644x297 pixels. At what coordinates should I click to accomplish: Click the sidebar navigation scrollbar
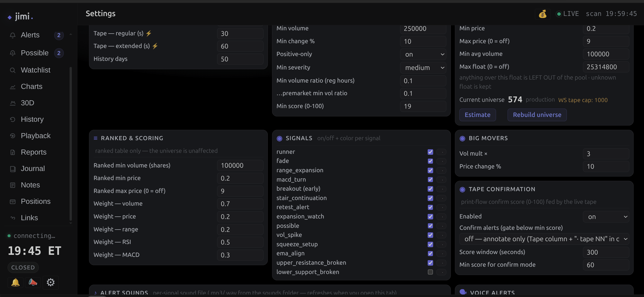71,144
